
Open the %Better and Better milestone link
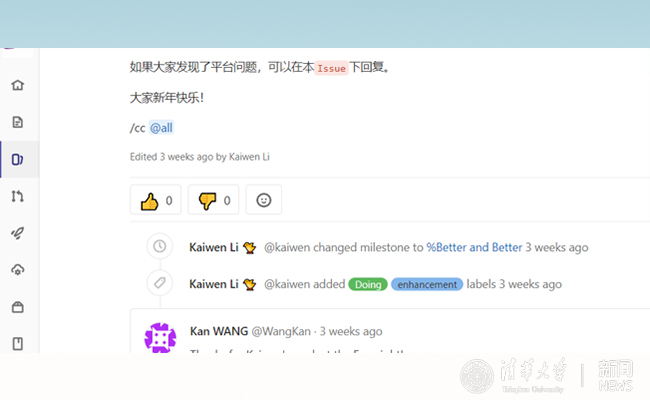[x=474, y=247]
